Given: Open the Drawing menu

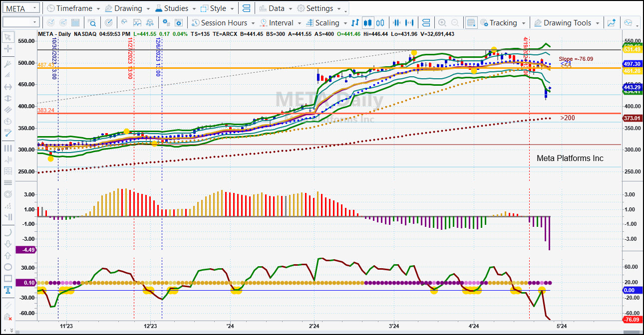Looking at the screenshot, I should [127, 8].
